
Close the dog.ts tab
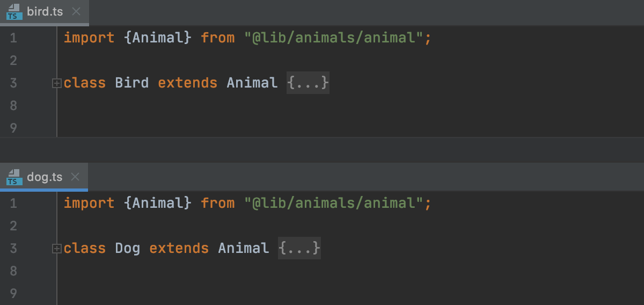tap(75, 177)
